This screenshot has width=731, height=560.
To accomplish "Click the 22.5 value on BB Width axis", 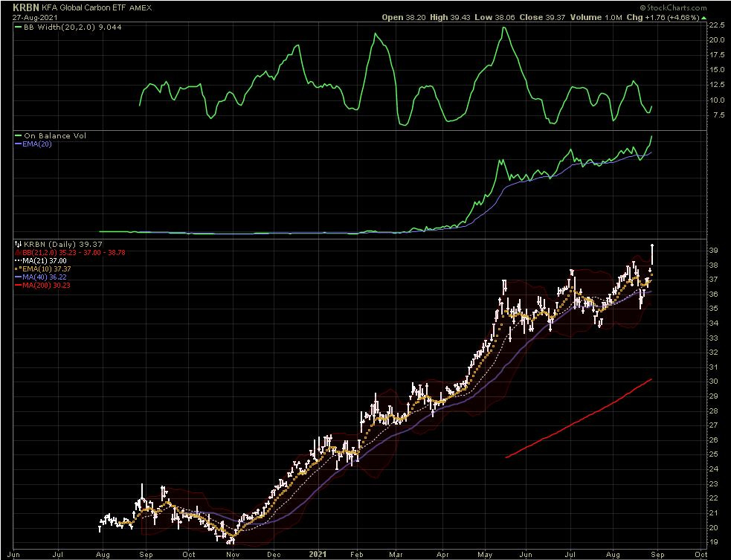I will coord(716,25).
